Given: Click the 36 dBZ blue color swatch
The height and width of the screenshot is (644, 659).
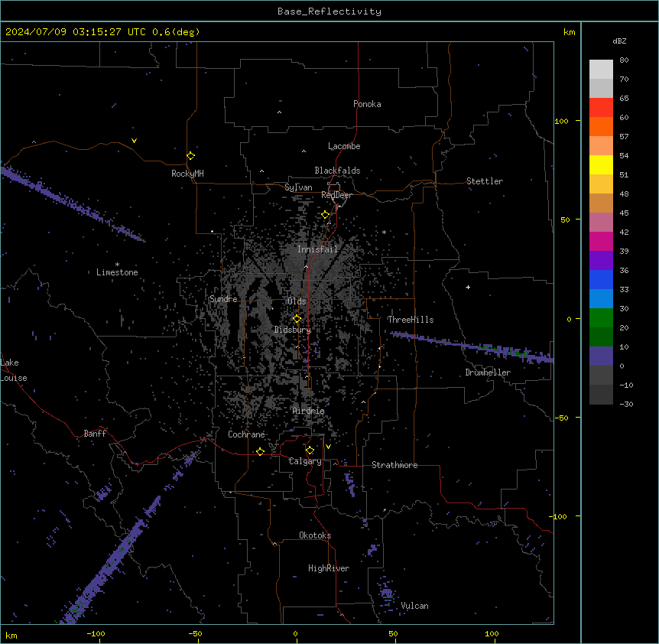Looking at the screenshot, I should click(601, 279).
